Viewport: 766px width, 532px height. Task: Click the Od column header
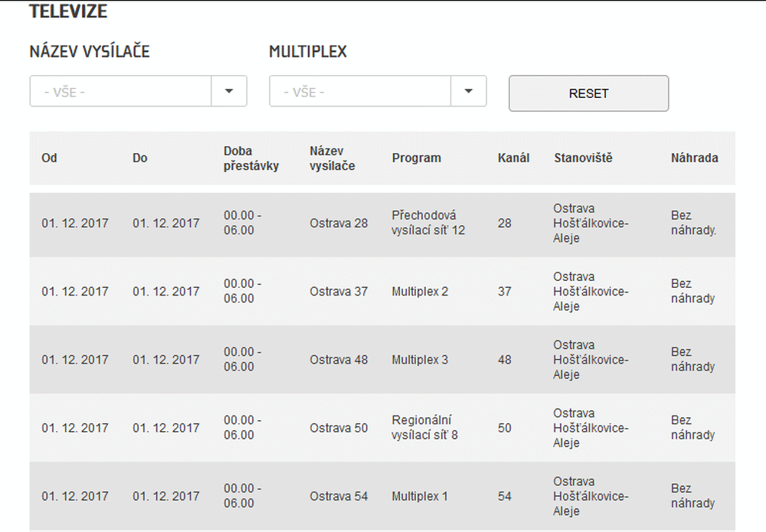tap(49, 158)
